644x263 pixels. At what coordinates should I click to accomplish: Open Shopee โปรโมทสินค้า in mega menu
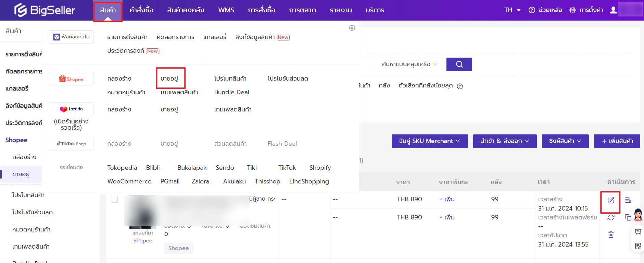coord(230,79)
